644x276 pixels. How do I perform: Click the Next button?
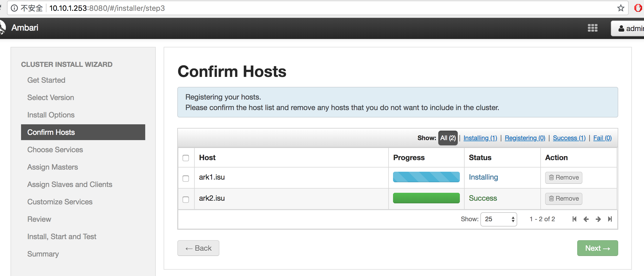tap(597, 248)
